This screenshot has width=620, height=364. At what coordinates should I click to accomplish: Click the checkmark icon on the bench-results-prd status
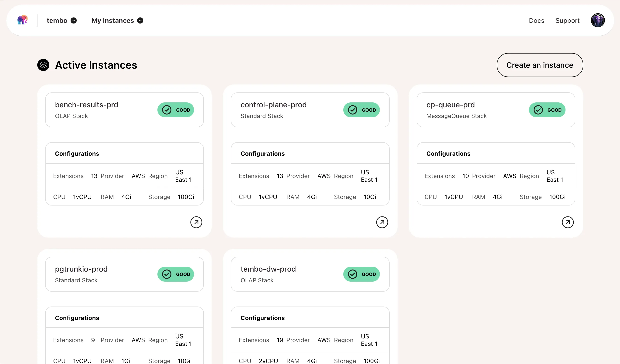coord(167,110)
